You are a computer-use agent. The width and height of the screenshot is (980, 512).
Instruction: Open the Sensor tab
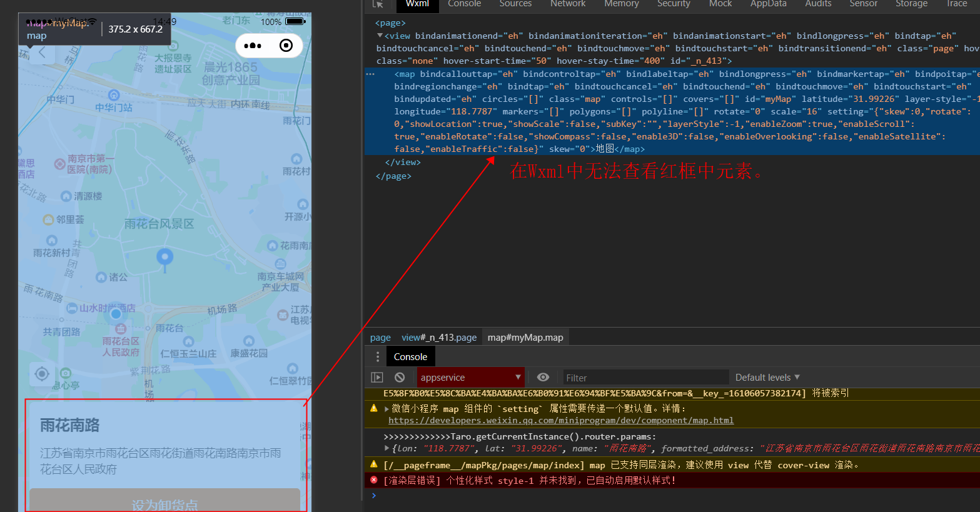coord(863,4)
